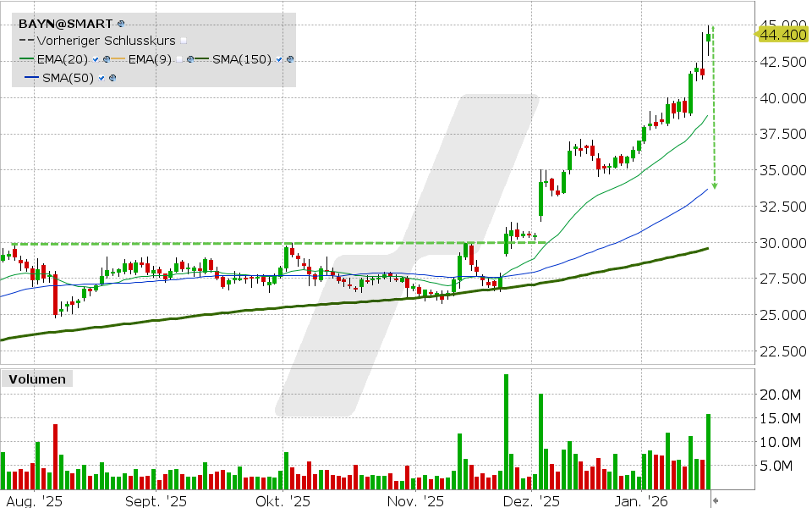The height and width of the screenshot is (508, 812).
Task: Toggle the SMA(50) visibility checkbox
Action: click(101, 77)
